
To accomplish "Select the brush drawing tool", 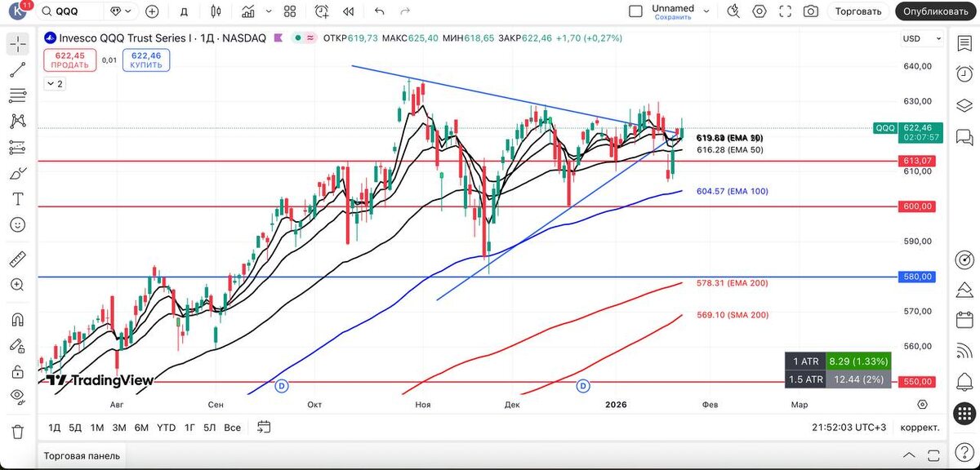I will pyautogui.click(x=17, y=173).
